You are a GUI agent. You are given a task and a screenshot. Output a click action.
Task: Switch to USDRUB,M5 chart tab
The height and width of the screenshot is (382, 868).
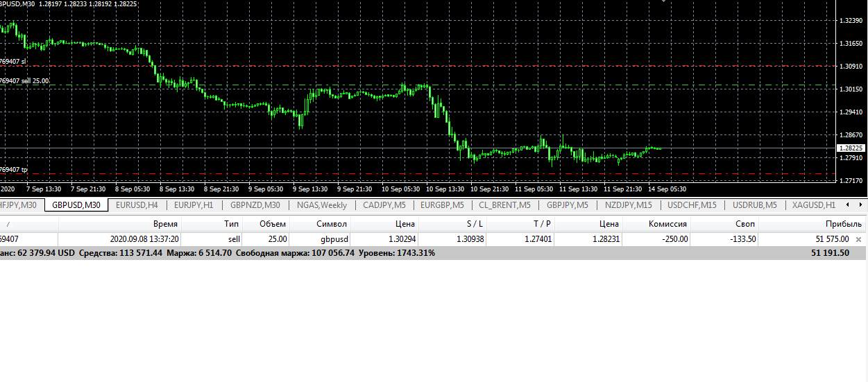click(754, 205)
